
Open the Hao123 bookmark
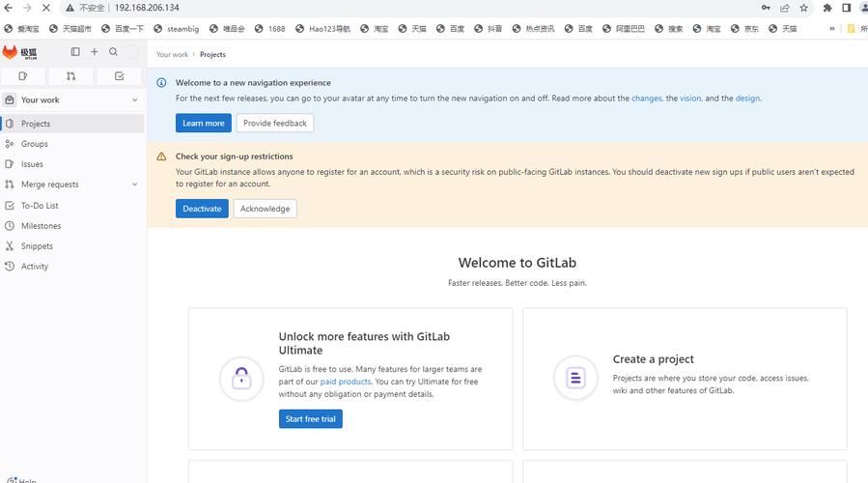pyautogui.click(x=322, y=29)
